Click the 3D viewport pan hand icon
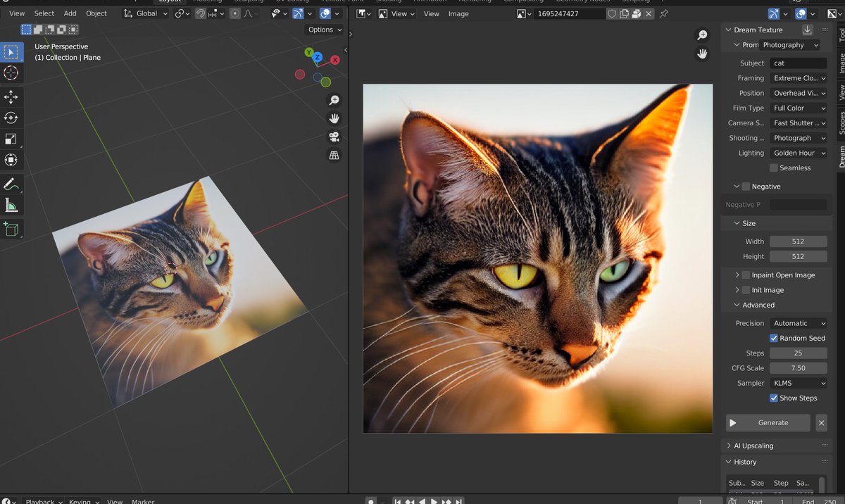Image resolution: width=845 pixels, height=504 pixels. [334, 118]
